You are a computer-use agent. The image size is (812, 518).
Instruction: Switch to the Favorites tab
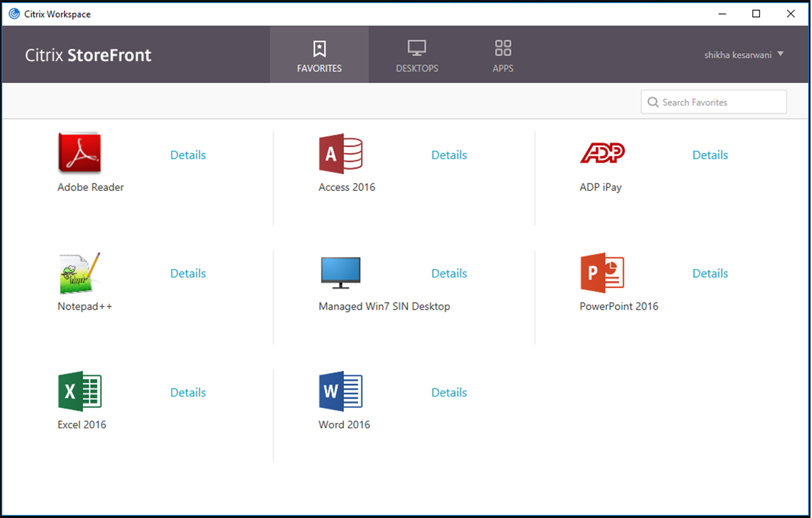[319, 55]
